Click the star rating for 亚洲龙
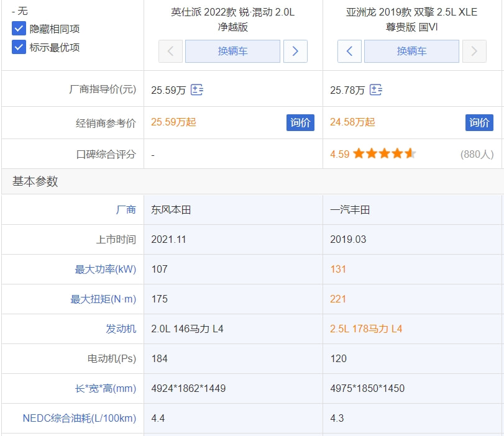504x436 pixels. [384, 154]
